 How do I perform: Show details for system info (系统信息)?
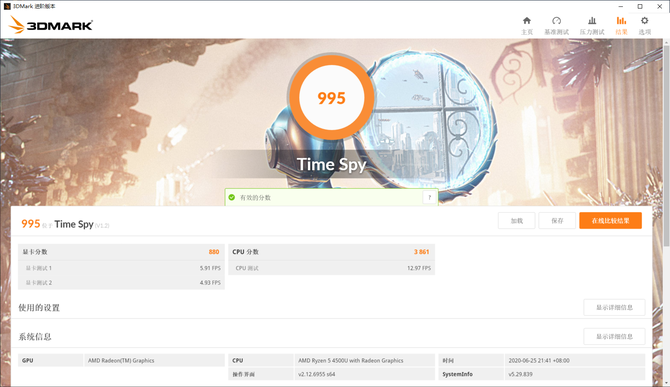[x=614, y=337]
